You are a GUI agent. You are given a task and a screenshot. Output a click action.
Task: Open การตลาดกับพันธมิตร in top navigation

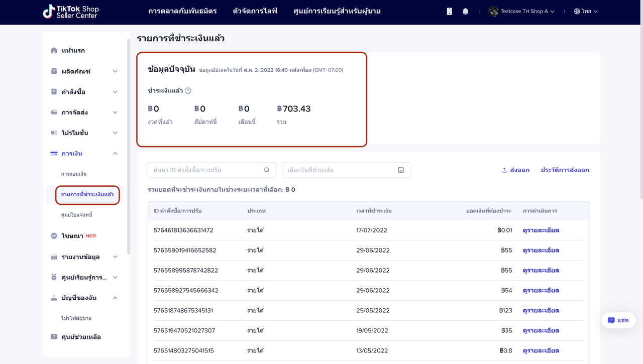(182, 11)
